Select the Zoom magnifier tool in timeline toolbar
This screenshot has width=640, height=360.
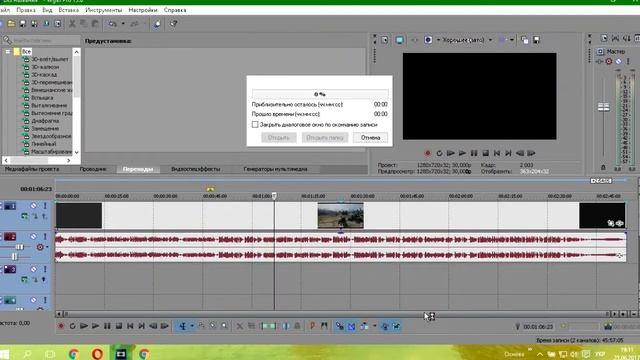(224, 326)
